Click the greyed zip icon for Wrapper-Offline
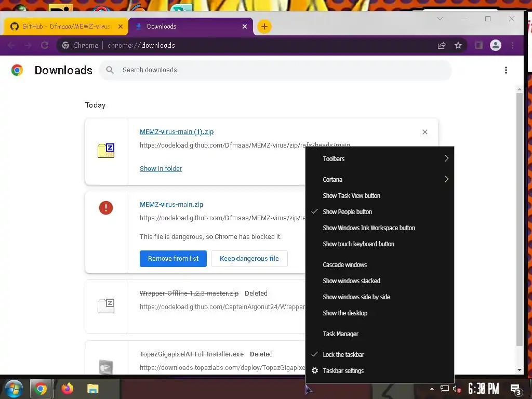 tap(106, 305)
